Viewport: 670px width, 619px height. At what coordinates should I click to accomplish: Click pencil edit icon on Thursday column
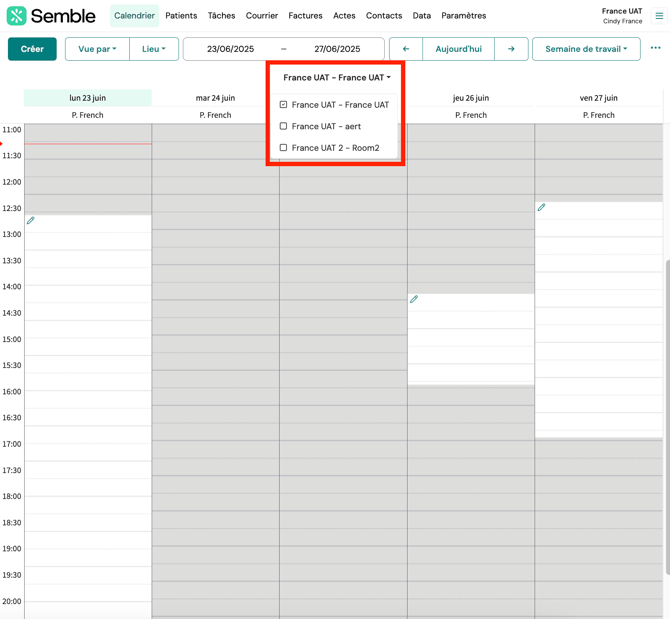coord(414,299)
